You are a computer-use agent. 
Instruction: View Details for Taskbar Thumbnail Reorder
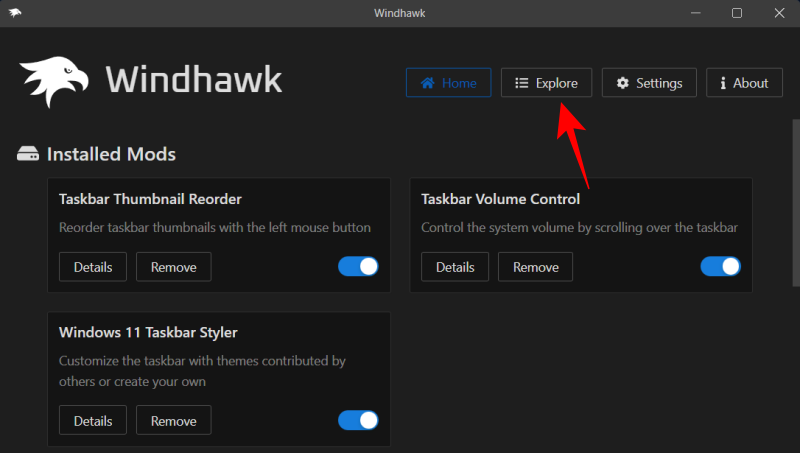[x=93, y=267]
